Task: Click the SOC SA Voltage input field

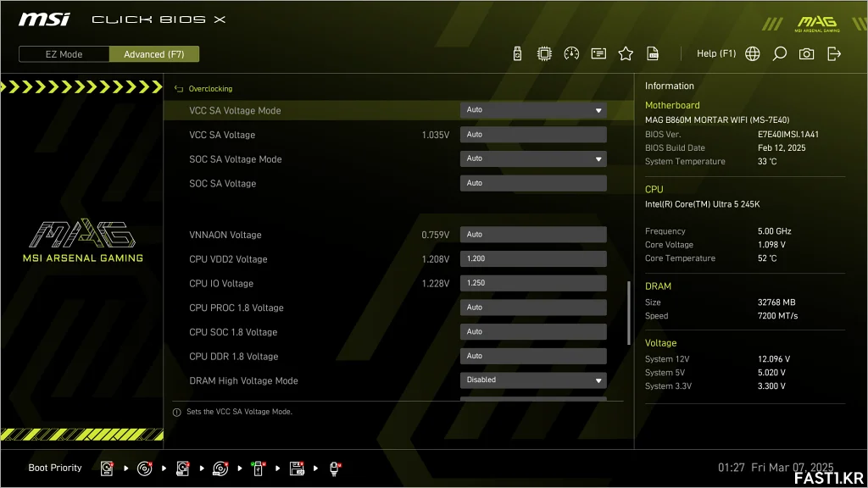Action: pos(533,183)
